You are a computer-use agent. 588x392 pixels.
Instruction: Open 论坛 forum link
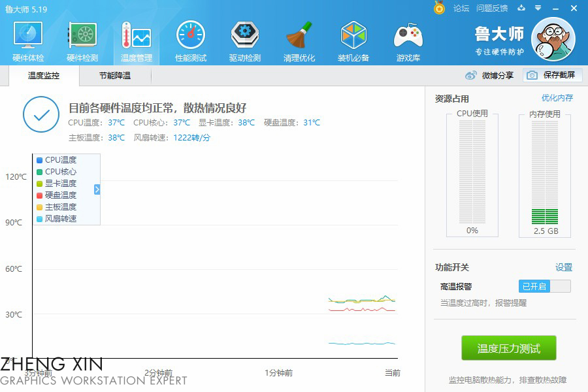[461, 8]
